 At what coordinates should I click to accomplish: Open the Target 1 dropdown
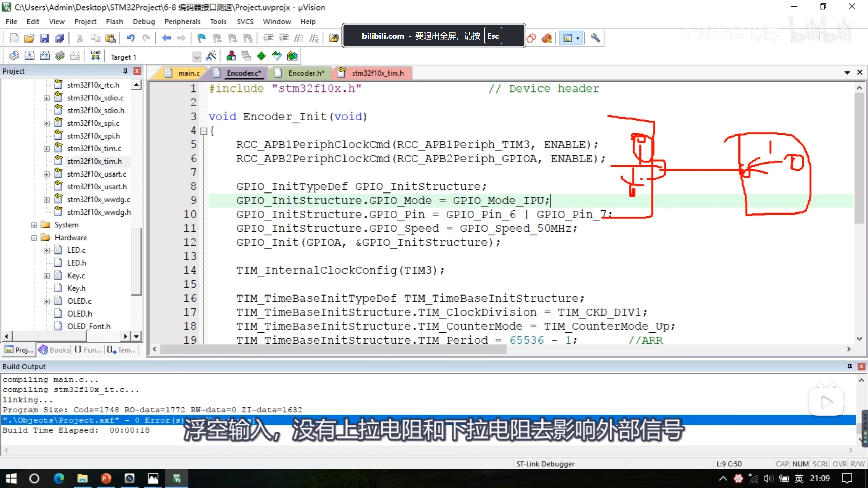click(x=197, y=57)
